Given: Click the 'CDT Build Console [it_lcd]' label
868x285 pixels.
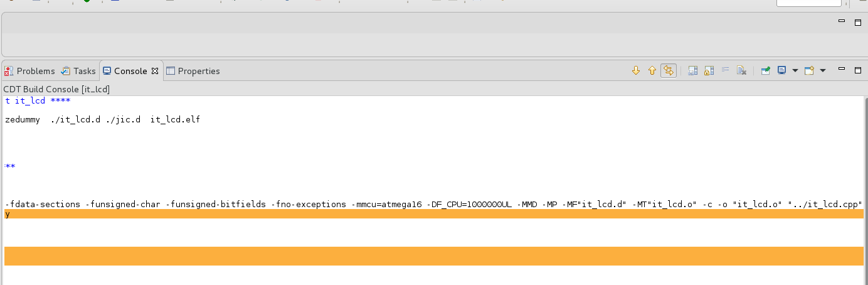Looking at the screenshot, I should (56, 90).
